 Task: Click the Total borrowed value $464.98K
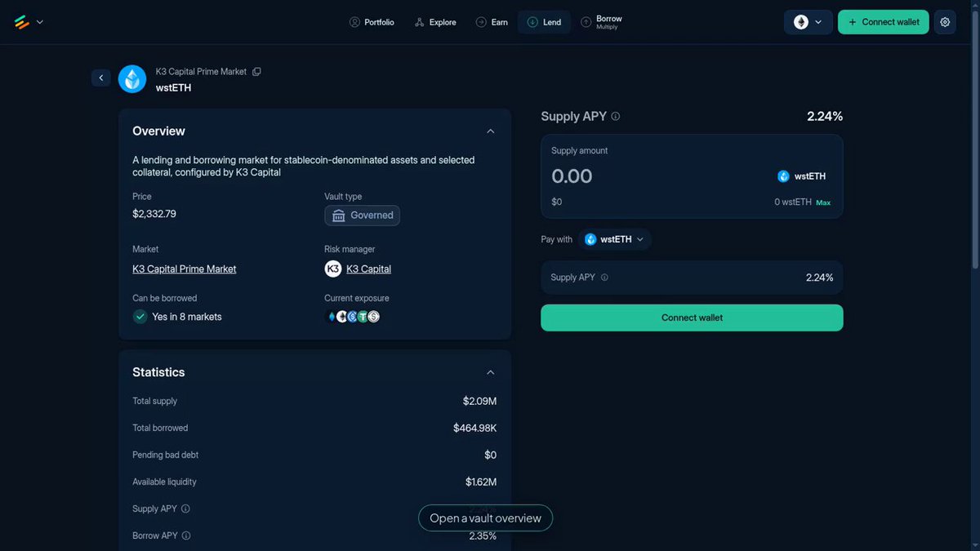475,428
